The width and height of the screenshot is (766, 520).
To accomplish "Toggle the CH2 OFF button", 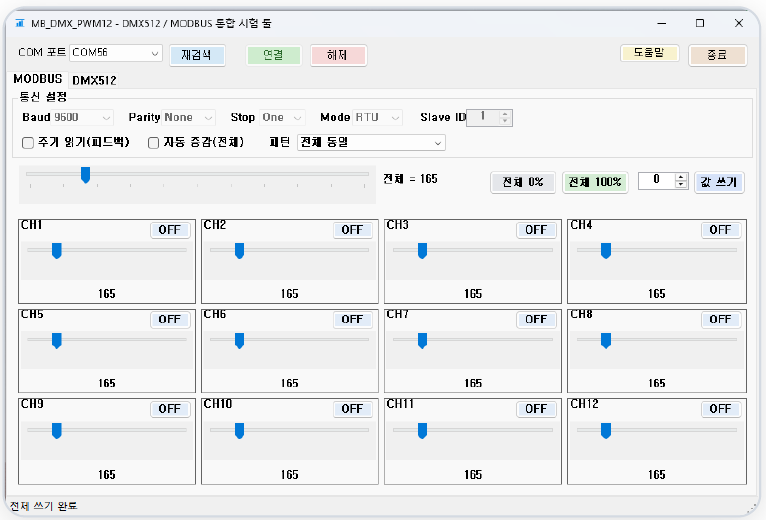I will click(x=353, y=230).
